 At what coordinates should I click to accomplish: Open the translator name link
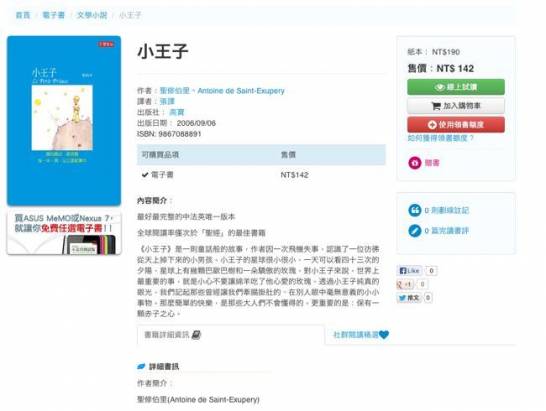coord(167,101)
